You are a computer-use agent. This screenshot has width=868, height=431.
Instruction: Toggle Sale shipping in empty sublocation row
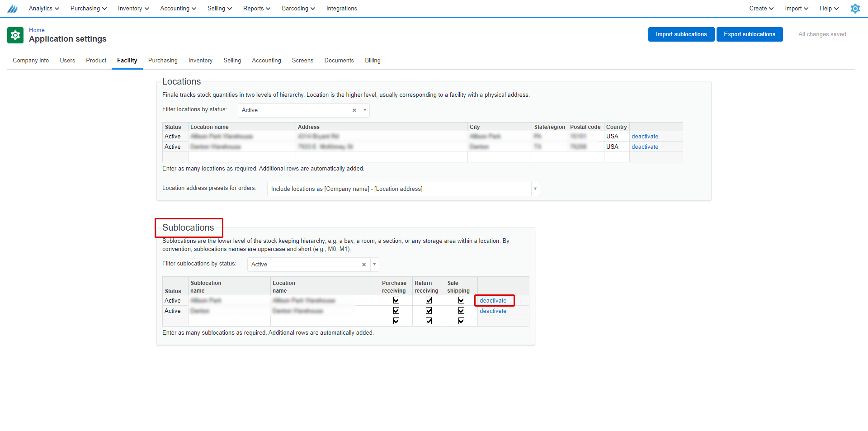point(462,321)
